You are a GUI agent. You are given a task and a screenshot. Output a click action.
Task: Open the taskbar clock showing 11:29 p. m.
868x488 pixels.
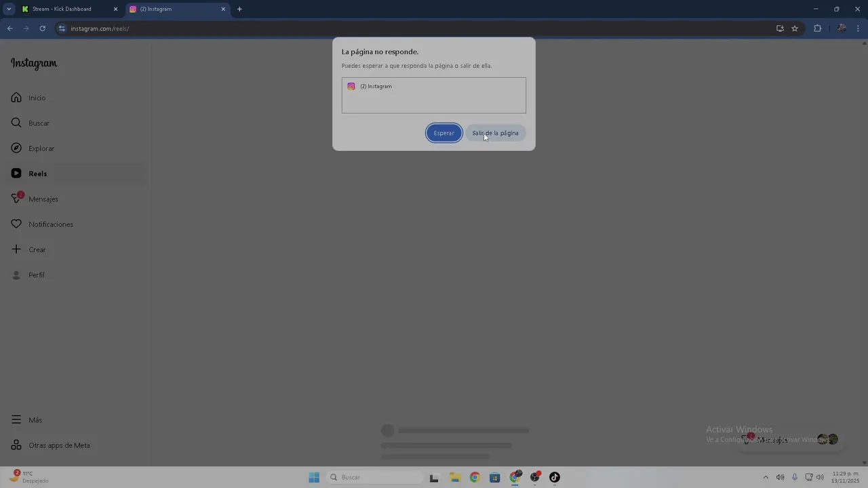pyautogui.click(x=846, y=477)
